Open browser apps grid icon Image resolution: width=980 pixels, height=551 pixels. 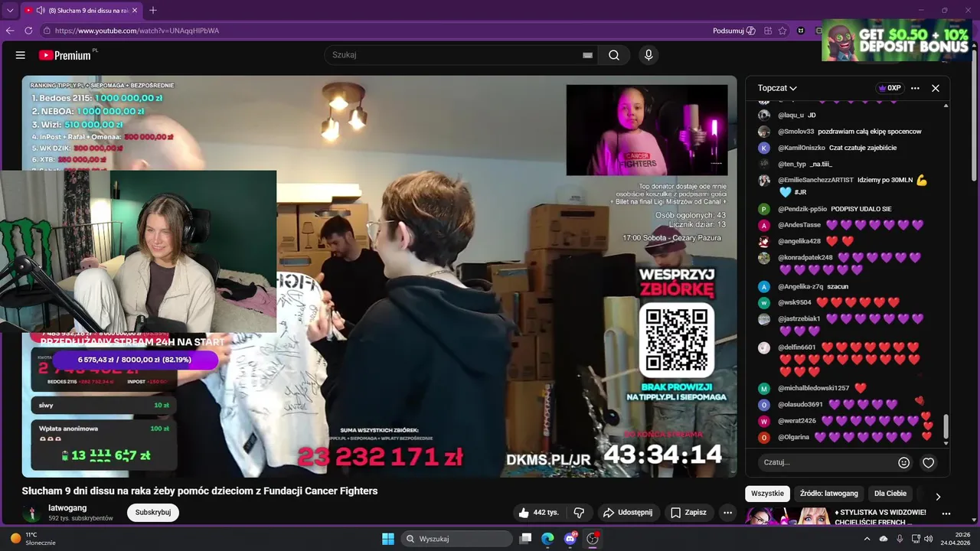[x=768, y=31]
